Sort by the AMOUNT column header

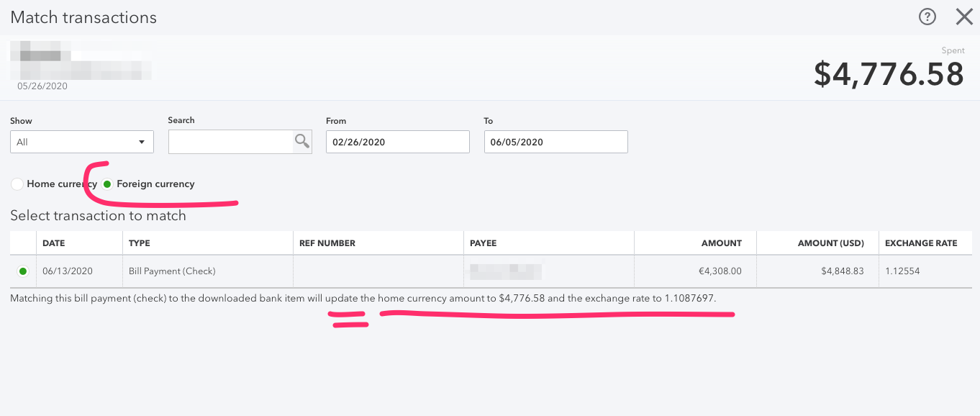(x=721, y=243)
